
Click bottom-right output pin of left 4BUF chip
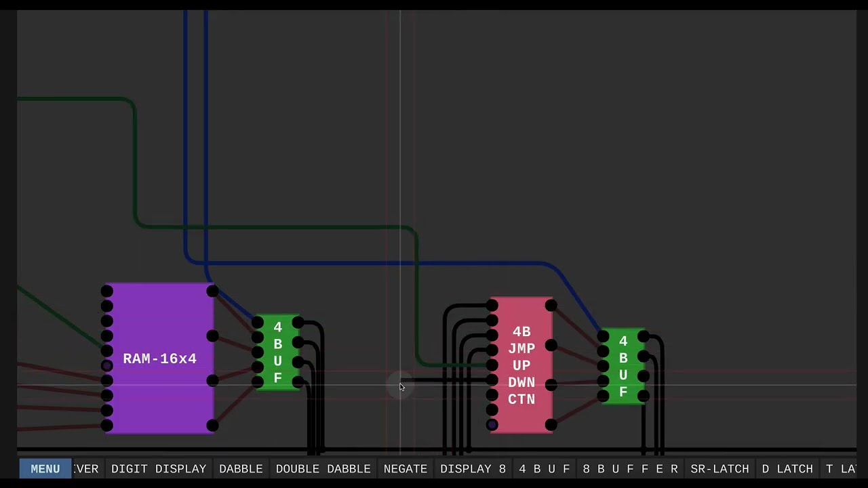tap(298, 381)
